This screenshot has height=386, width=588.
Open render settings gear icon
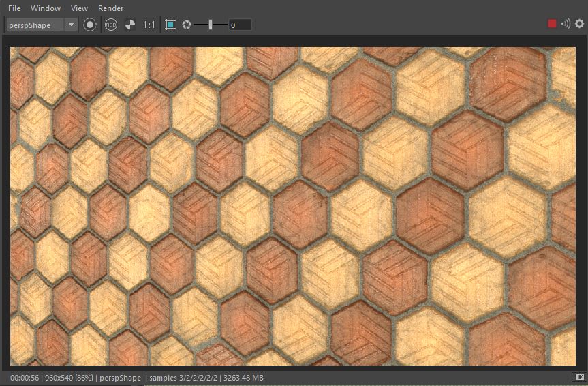(579, 24)
